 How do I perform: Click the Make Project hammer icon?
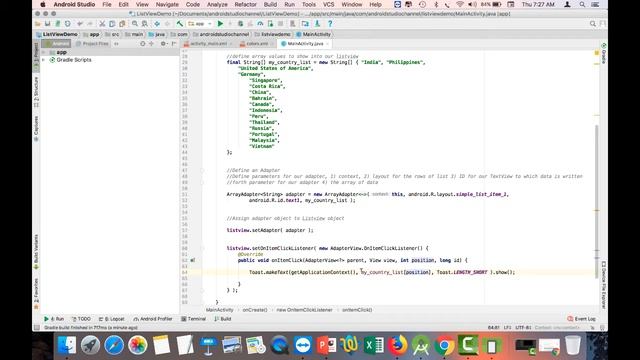click(180, 24)
